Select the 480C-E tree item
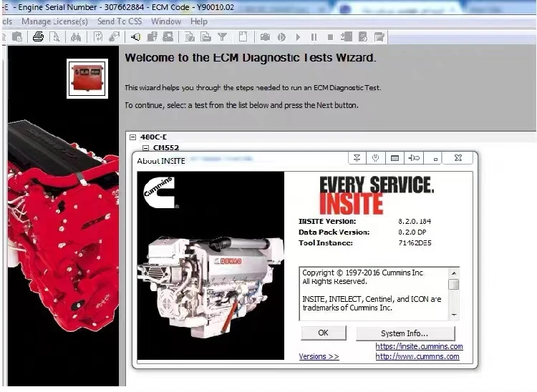Screen dimensions: 537x392 (153, 137)
